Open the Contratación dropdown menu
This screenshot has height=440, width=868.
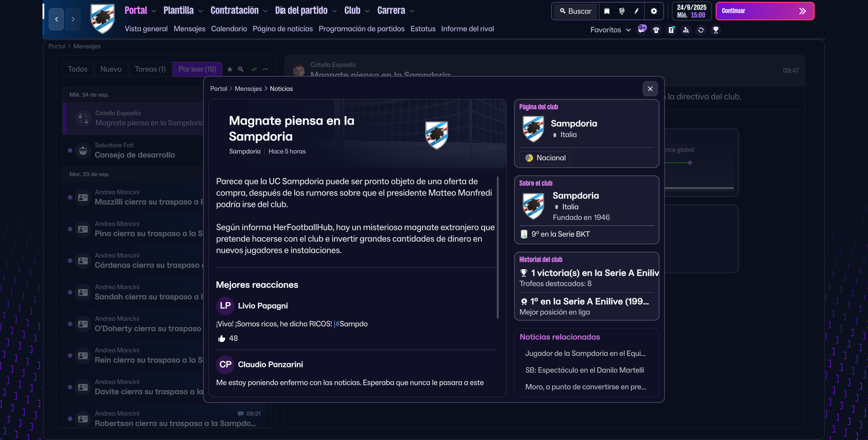(x=239, y=11)
